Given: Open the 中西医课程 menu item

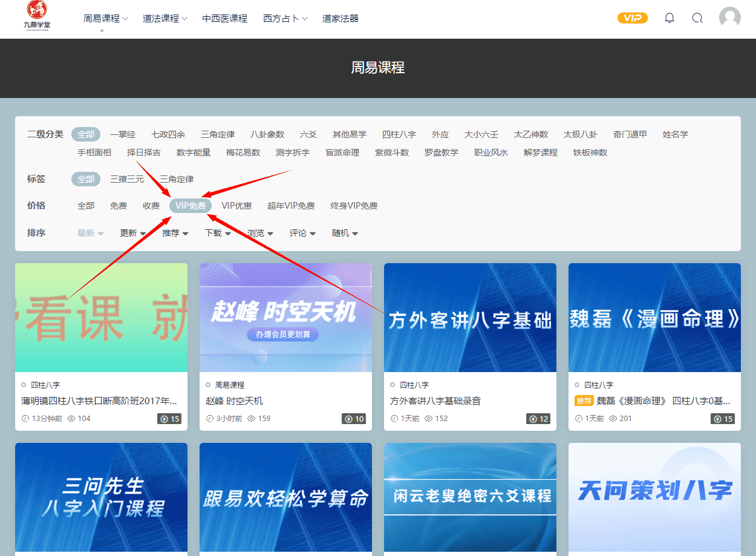Looking at the screenshot, I should [x=224, y=19].
